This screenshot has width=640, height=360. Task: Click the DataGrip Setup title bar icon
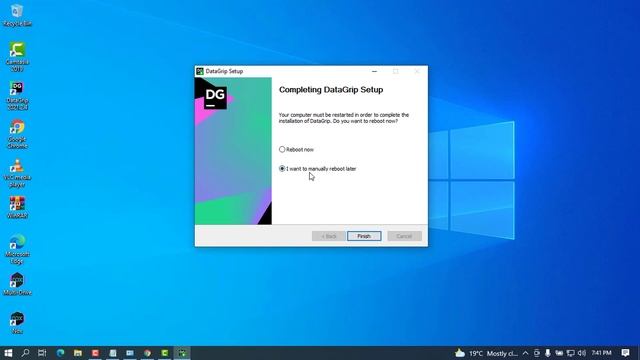click(x=200, y=71)
